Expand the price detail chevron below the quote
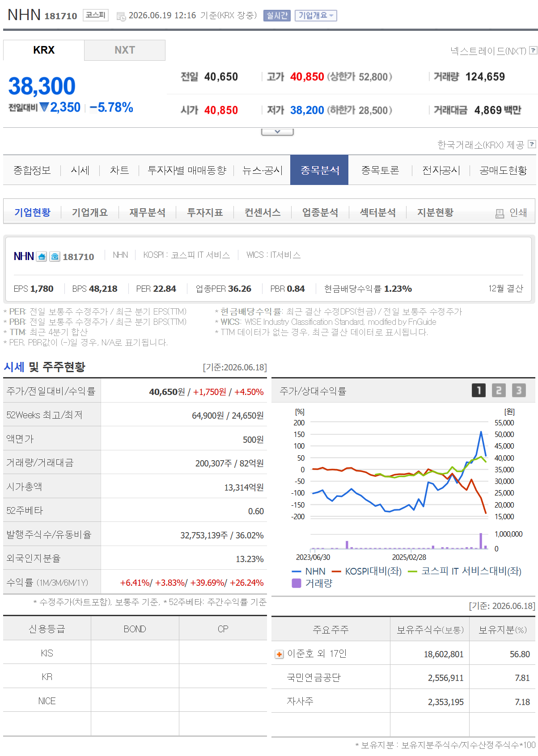 (x=277, y=132)
